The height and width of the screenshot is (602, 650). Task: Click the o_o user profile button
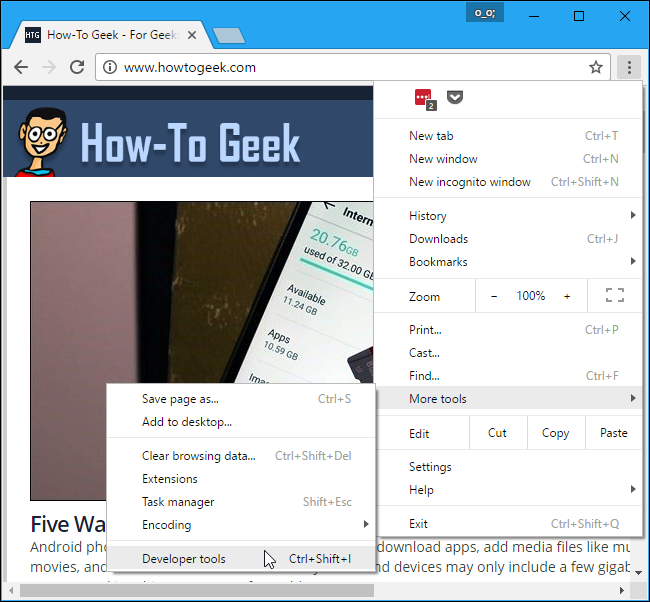[x=485, y=13]
